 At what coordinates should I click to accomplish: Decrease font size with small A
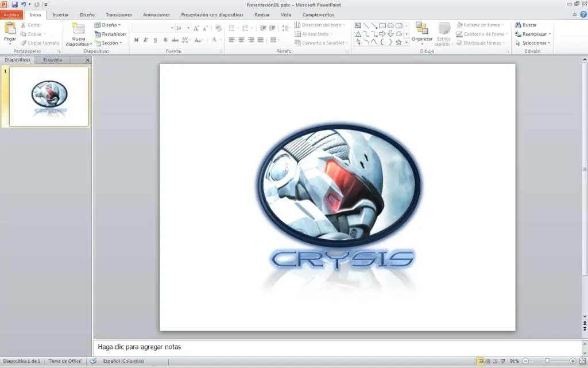pos(205,28)
